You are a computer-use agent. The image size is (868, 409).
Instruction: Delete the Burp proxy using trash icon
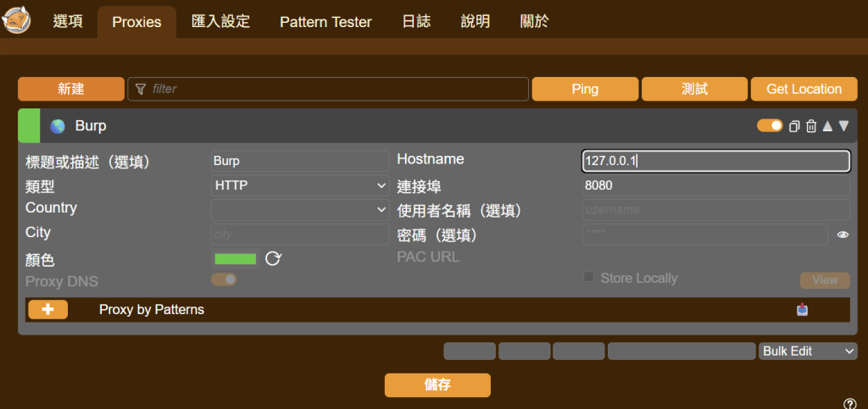click(x=811, y=126)
